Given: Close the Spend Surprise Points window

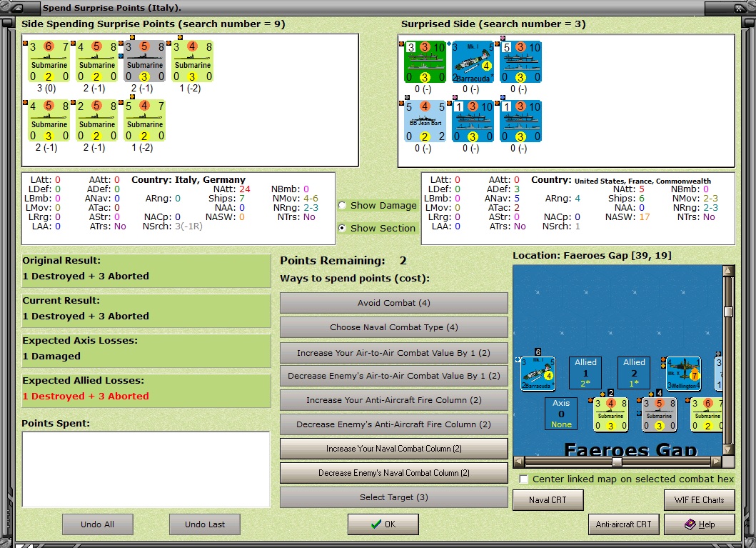Looking at the screenshot, I should point(739,8).
